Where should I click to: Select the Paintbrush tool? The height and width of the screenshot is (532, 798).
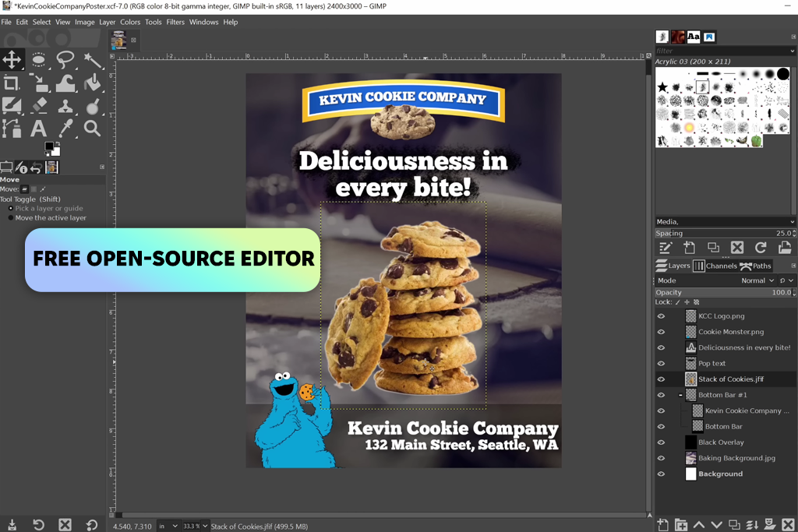pyautogui.click(x=11, y=105)
